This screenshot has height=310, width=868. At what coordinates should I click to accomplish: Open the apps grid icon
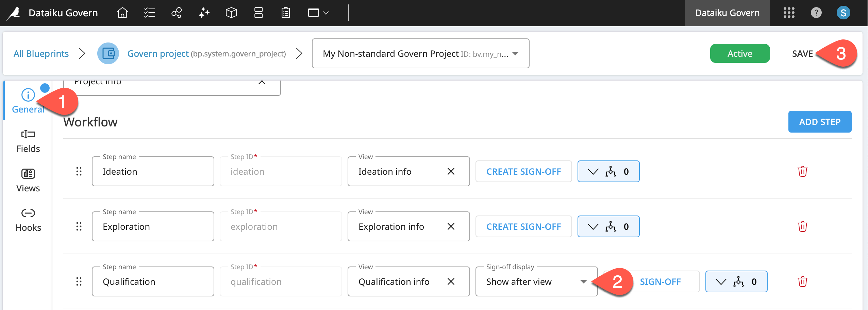788,13
